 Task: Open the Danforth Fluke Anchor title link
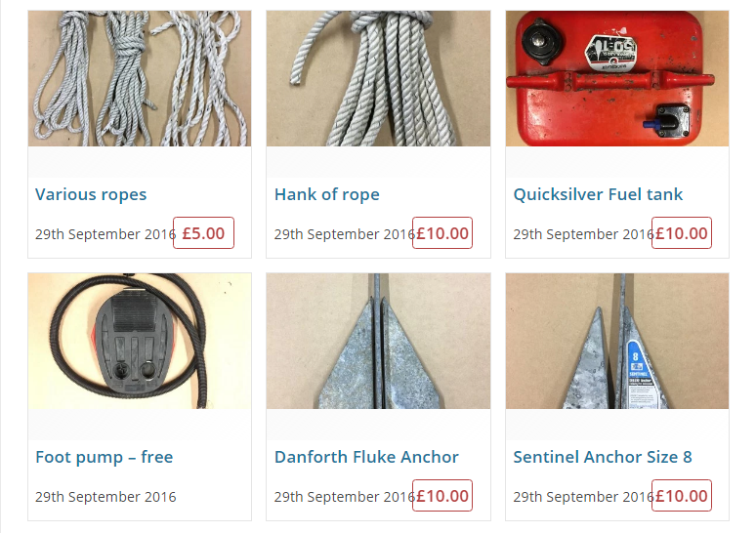[x=366, y=457]
